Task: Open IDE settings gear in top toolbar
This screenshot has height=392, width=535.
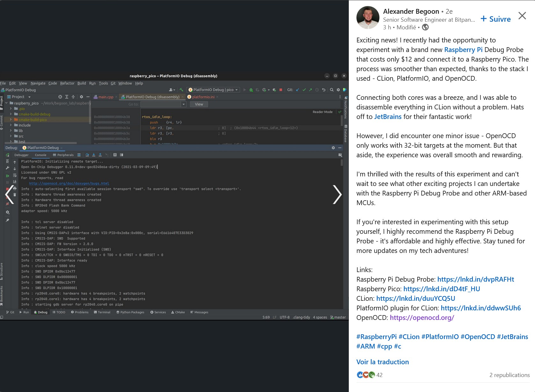Action: click(338, 90)
